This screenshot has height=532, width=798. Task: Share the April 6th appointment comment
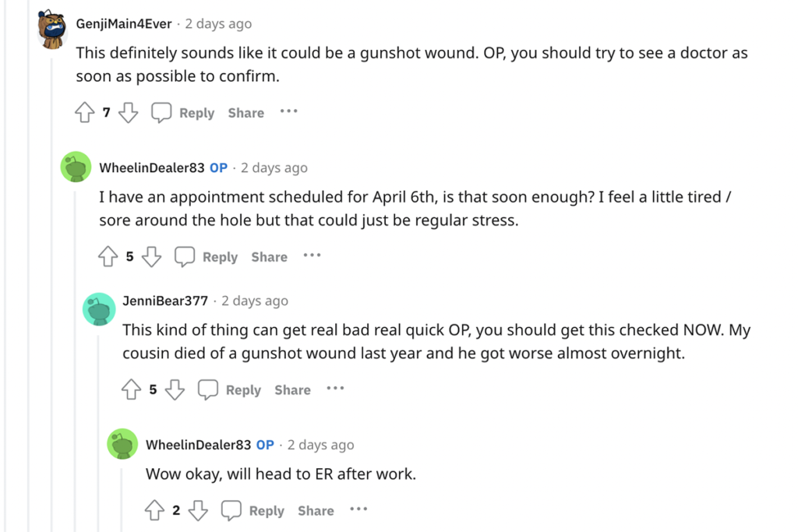tap(269, 257)
